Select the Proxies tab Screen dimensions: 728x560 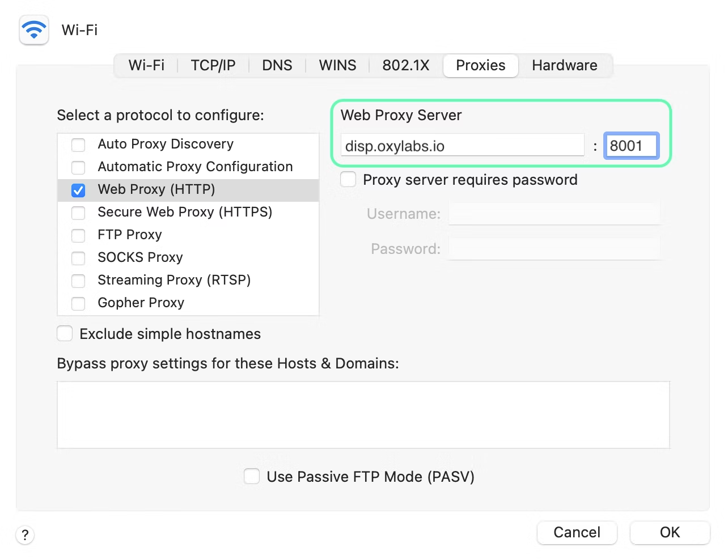[x=480, y=65]
